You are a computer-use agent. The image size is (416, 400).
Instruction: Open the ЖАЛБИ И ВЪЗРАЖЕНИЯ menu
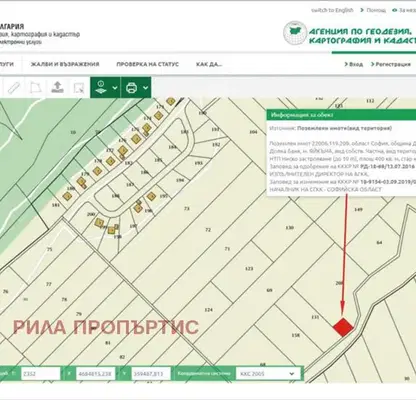pos(65,64)
